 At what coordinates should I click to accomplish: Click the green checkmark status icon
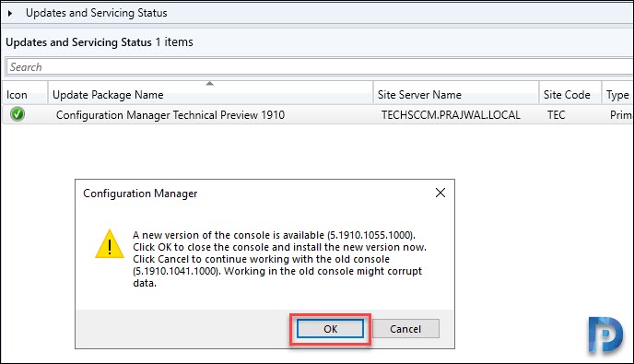point(18,114)
